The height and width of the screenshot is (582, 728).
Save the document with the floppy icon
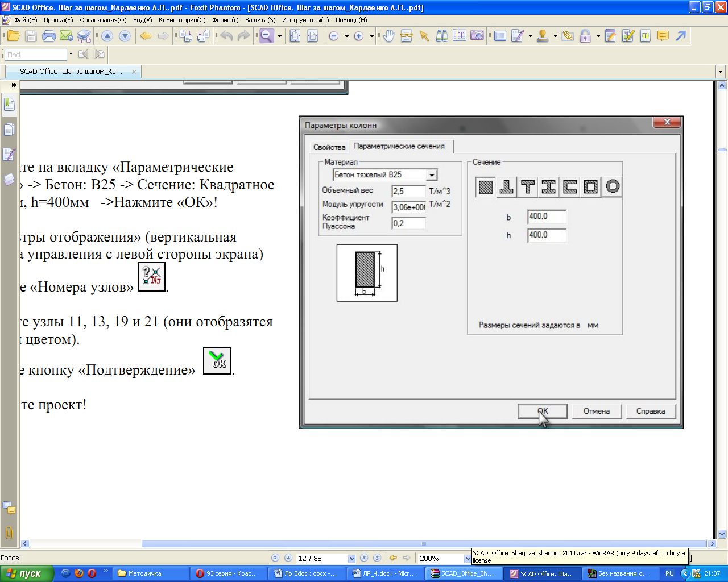31,36
